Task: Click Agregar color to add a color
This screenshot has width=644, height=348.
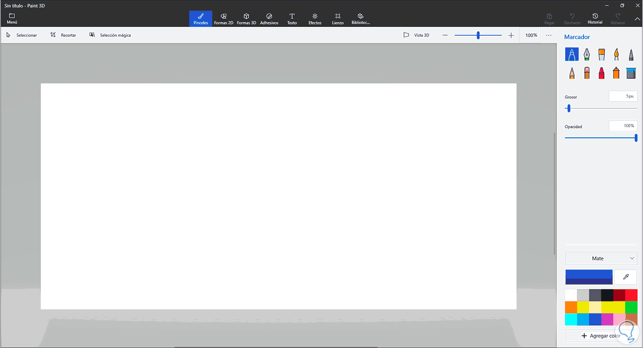Action: [600, 336]
